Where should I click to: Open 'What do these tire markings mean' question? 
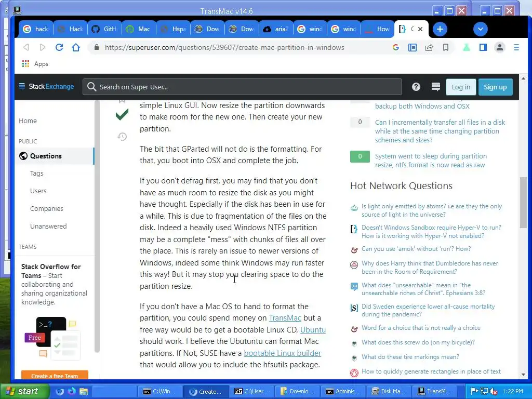point(410,357)
